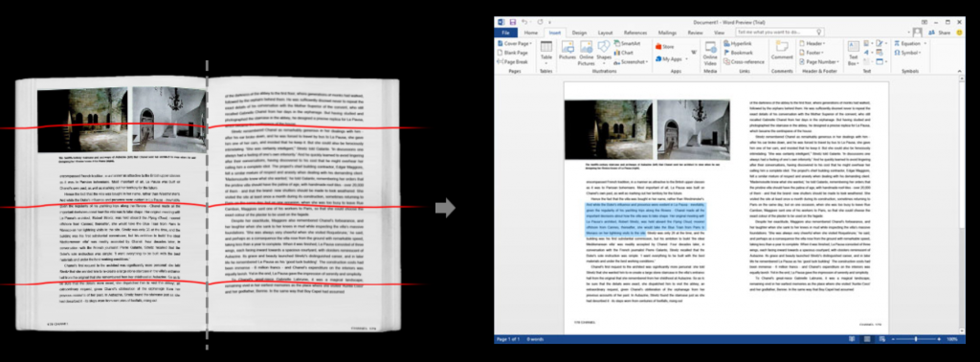Collapse the ribbon with the caret

point(959,72)
